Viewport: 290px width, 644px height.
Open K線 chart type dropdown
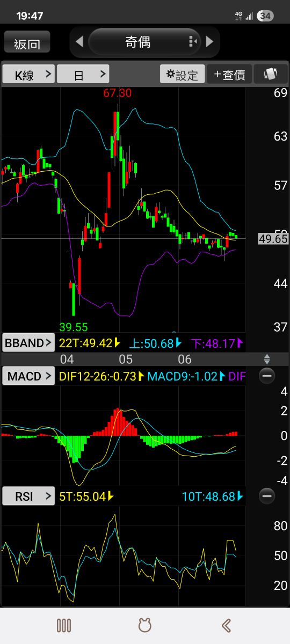[28, 75]
